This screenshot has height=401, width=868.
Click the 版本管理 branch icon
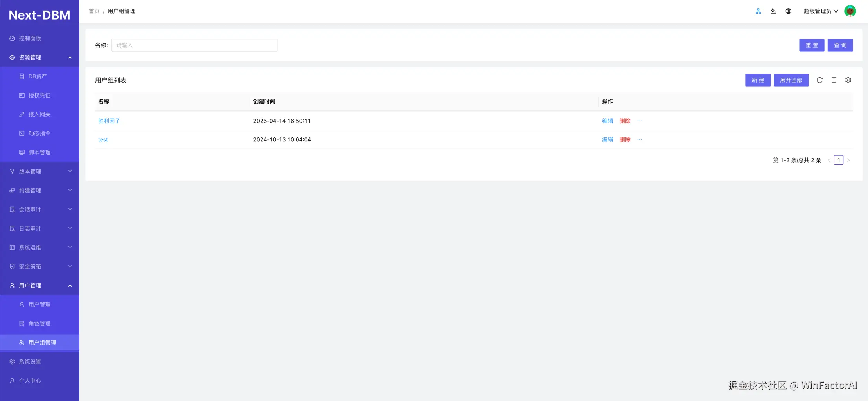point(12,171)
